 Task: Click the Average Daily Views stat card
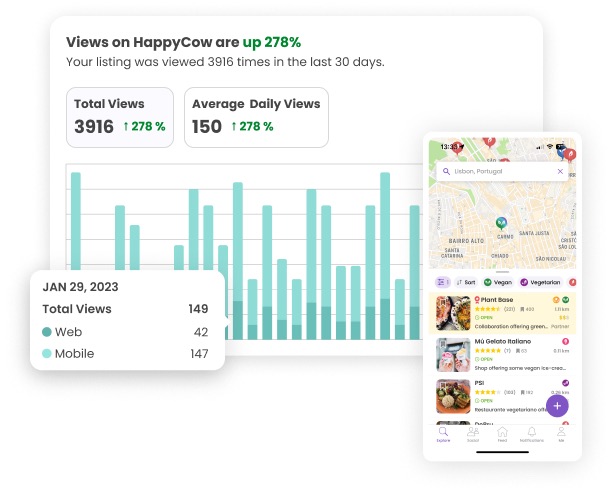pyautogui.click(x=256, y=116)
